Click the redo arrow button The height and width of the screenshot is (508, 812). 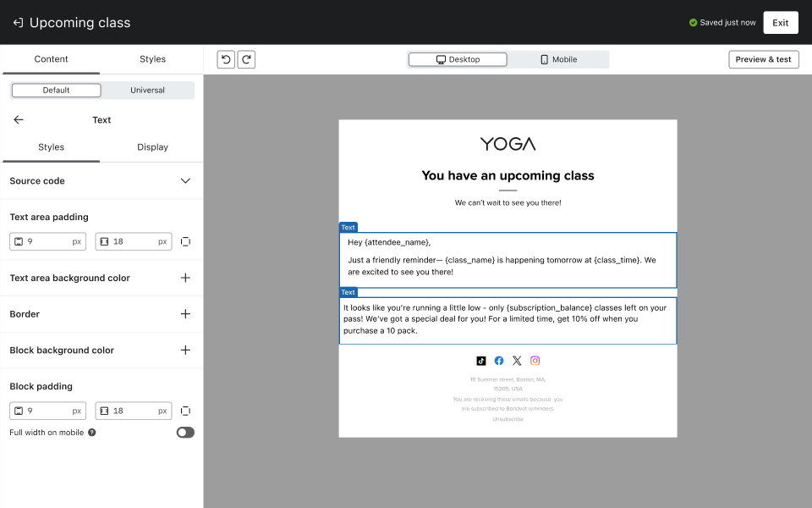click(246, 59)
